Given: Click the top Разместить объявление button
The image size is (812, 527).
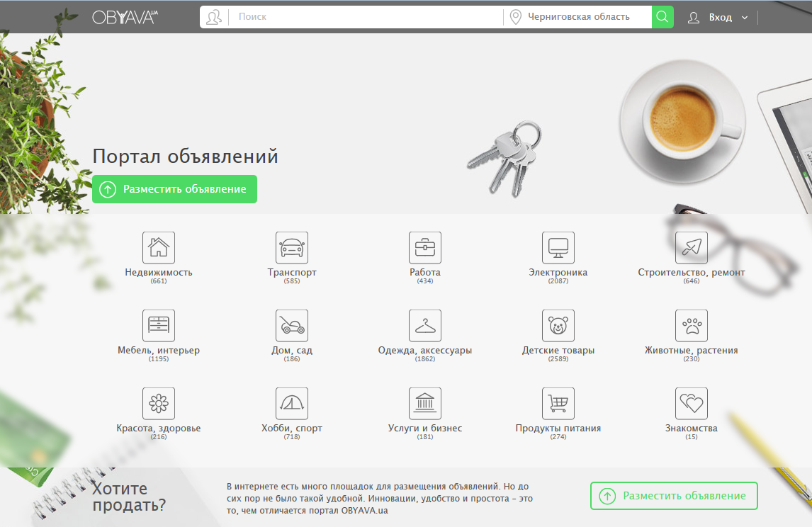Looking at the screenshot, I should tap(174, 189).
